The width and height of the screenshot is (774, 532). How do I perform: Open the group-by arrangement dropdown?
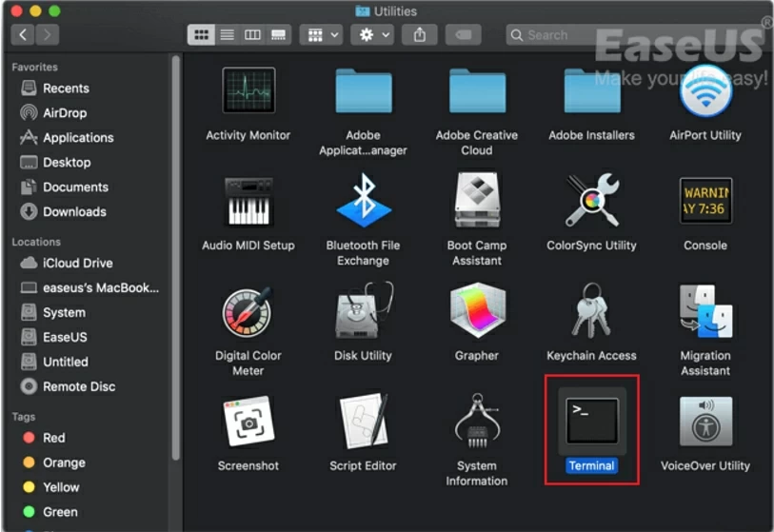pos(320,34)
